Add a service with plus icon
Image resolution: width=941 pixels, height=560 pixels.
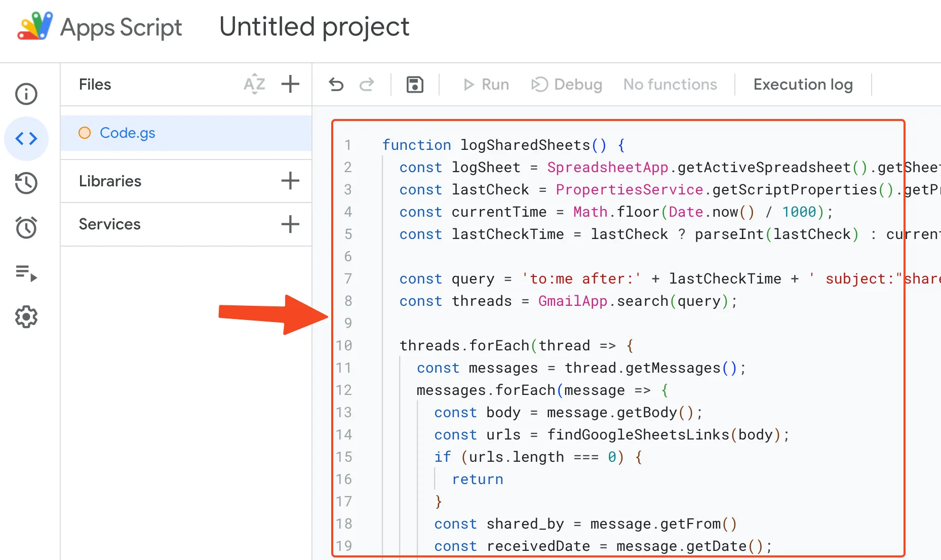pyautogui.click(x=290, y=224)
